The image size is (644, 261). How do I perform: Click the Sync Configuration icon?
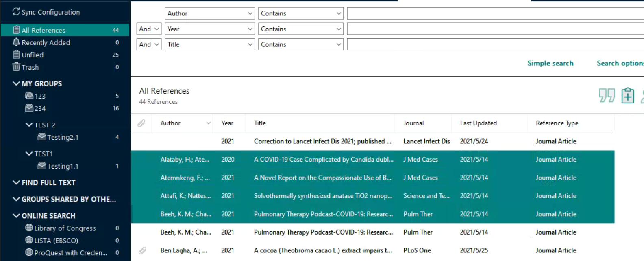[16, 12]
